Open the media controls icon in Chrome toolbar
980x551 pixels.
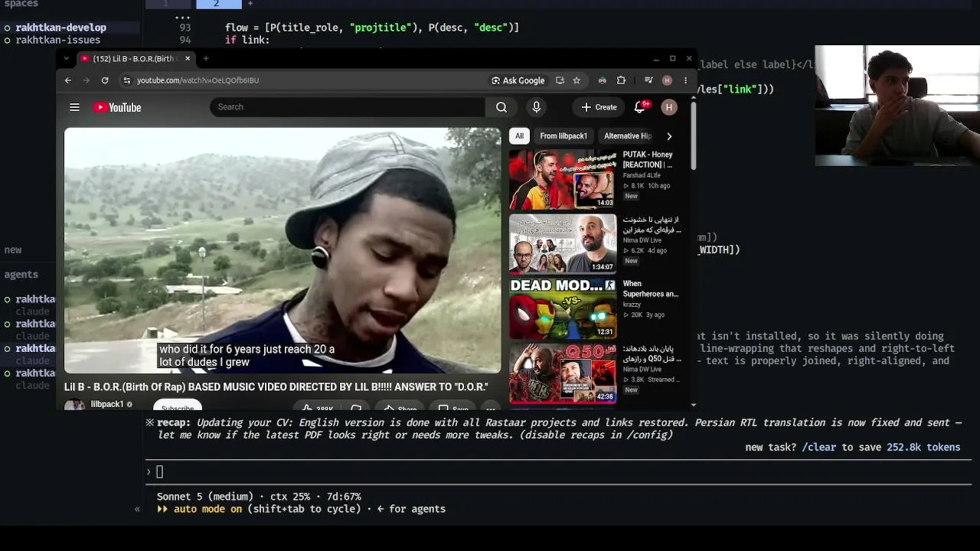648,80
